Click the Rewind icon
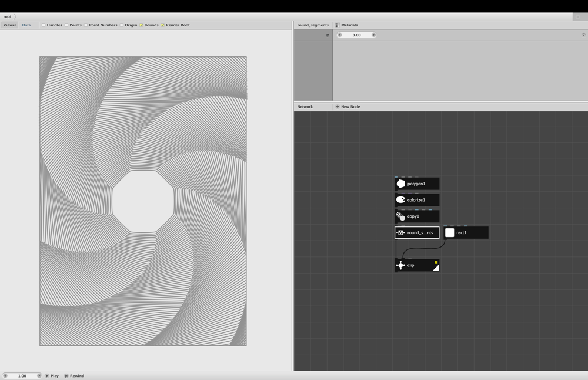This screenshot has width=588, height=380. click(x=66, y=375)
